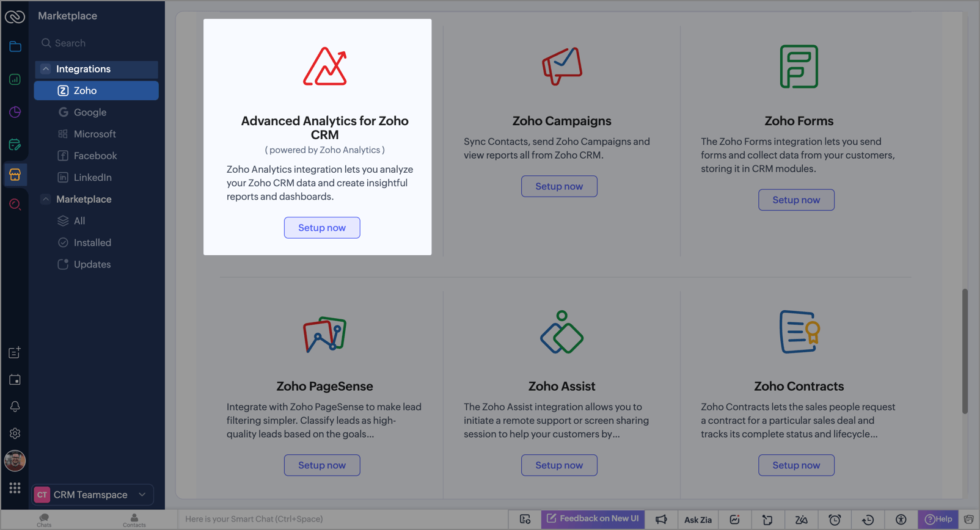Open the alarm clock reminders icon
This screenshot has width=980, height=530.
coord(835,520)
